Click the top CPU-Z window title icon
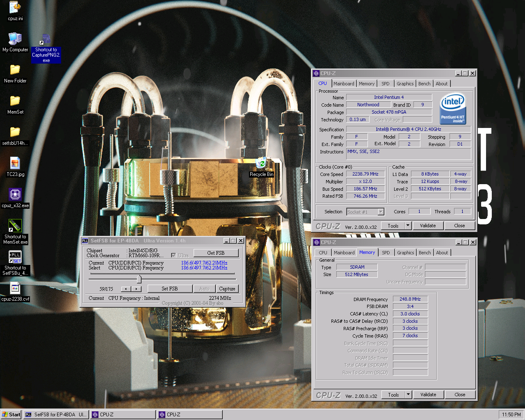The height and width of the screenshot is (420, 525). coord(316,73)
